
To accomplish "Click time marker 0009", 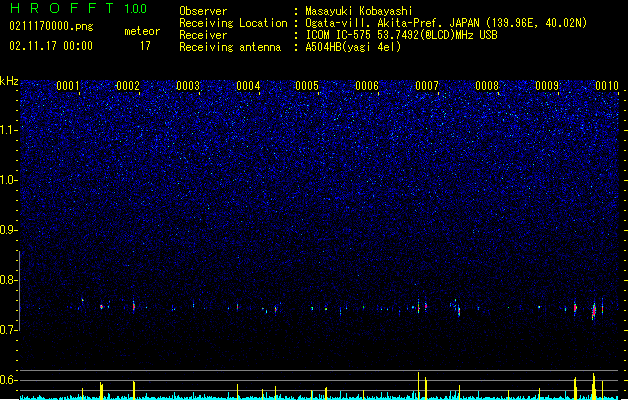I will pos(547,85).
